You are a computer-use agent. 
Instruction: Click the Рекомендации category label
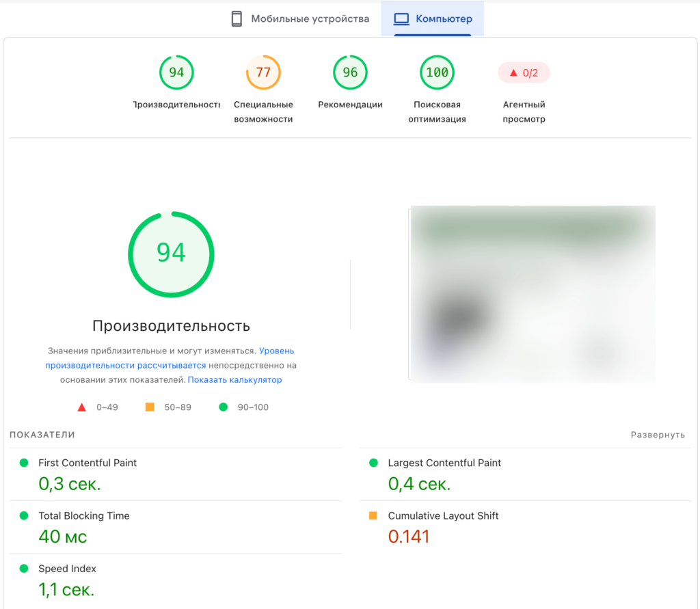click(350, 105)
